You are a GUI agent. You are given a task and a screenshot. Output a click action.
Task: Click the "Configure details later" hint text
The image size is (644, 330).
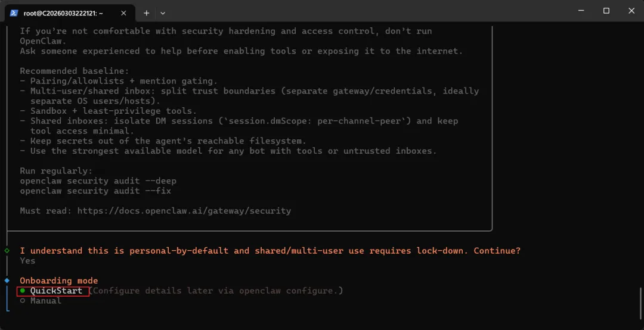[216, 291]
